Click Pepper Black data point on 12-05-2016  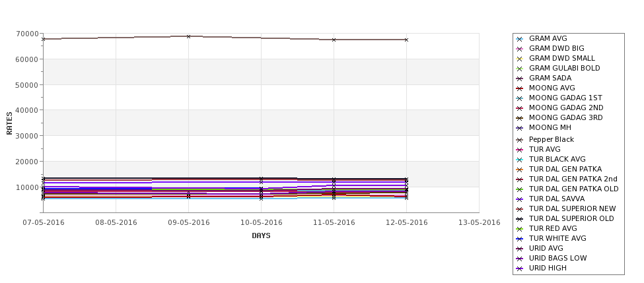407,40
